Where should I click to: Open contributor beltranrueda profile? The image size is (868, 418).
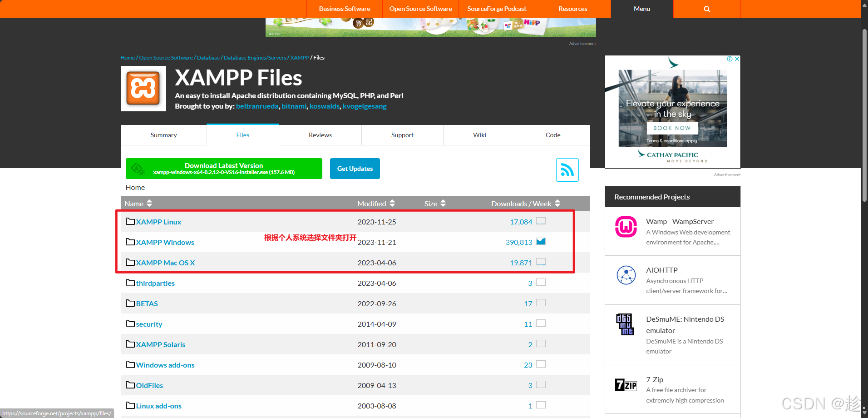pyautogui.click(x=257, y=106)
